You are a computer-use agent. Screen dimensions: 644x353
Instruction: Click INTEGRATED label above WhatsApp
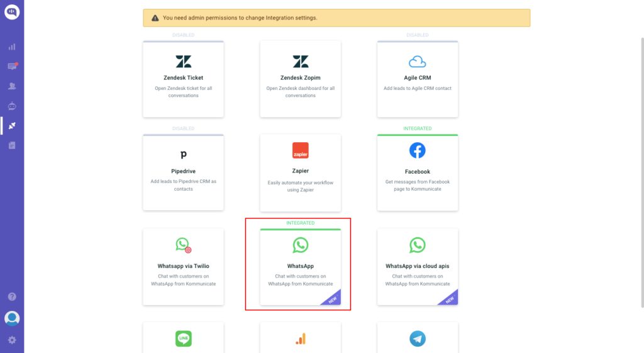coord(300,223)
